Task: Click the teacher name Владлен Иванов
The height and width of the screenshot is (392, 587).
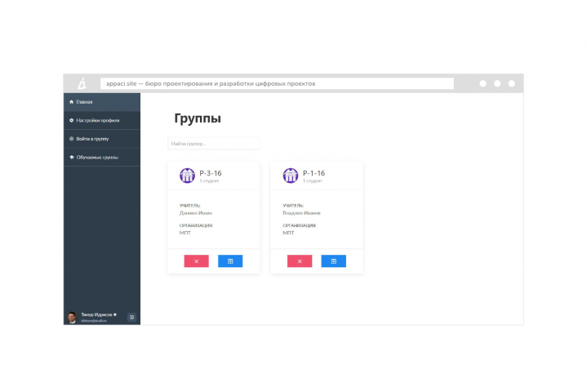Action: [302, 213]
